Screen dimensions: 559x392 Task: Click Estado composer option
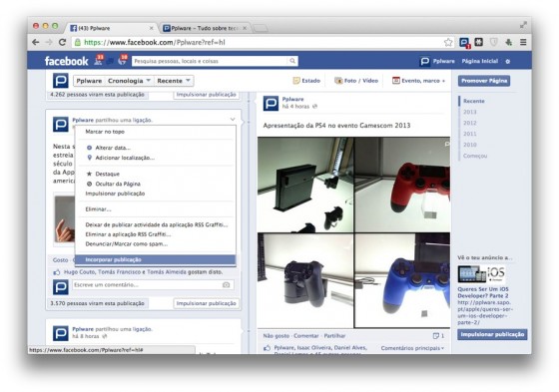pos(306,81)
